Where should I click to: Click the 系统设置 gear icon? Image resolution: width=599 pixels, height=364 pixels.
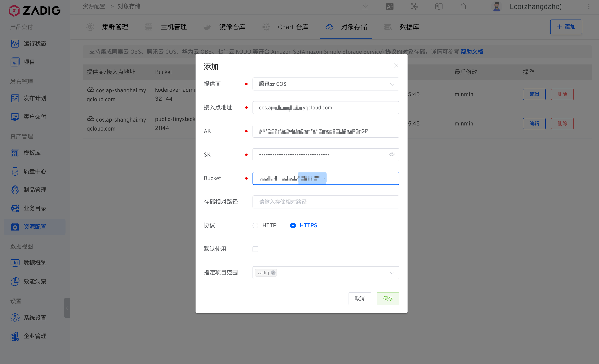coord(15,318)
